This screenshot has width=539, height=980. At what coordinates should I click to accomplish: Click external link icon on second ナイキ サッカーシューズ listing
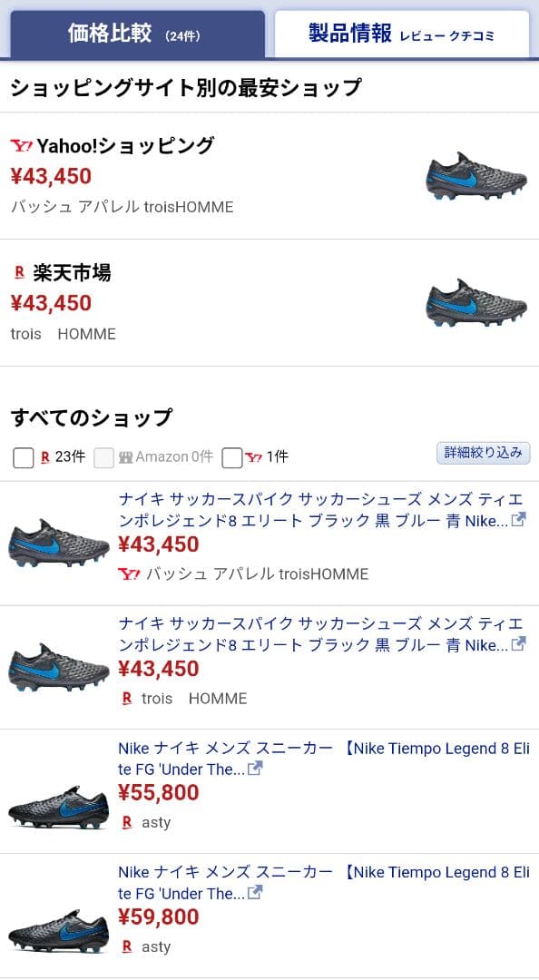tap(520, 646)
